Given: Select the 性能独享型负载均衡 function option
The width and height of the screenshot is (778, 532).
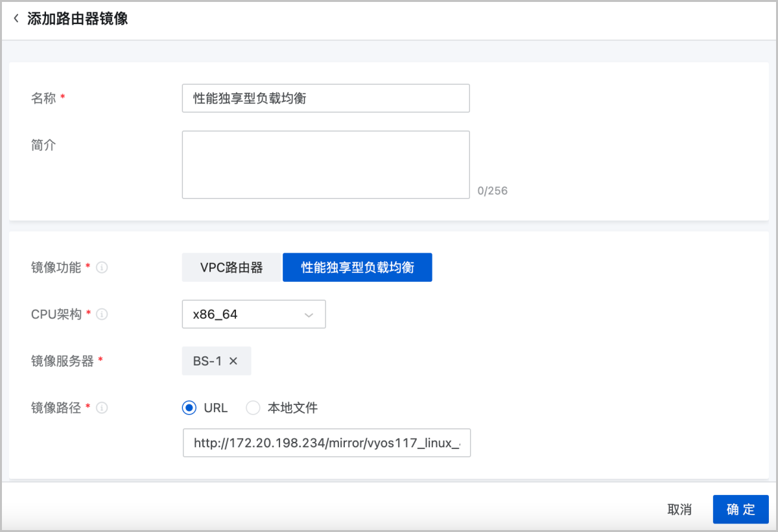Looking at the screenshot, I should (x=357, y=268).
